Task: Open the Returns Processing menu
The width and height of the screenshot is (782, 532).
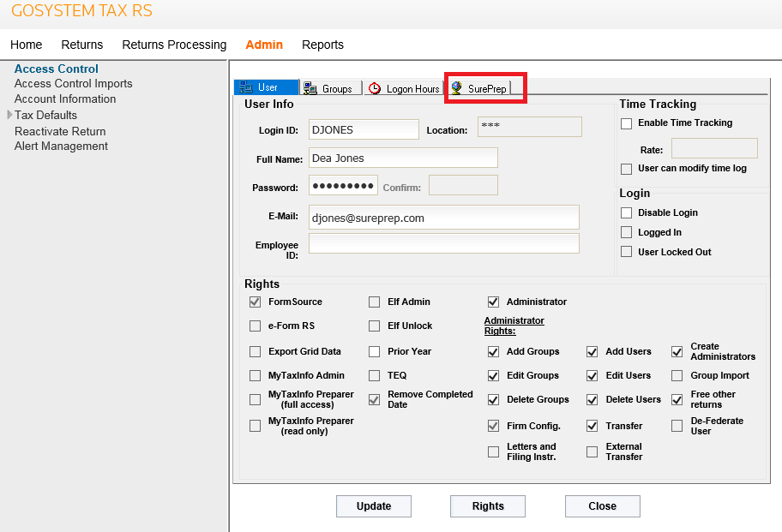Action: pos(174,45)
